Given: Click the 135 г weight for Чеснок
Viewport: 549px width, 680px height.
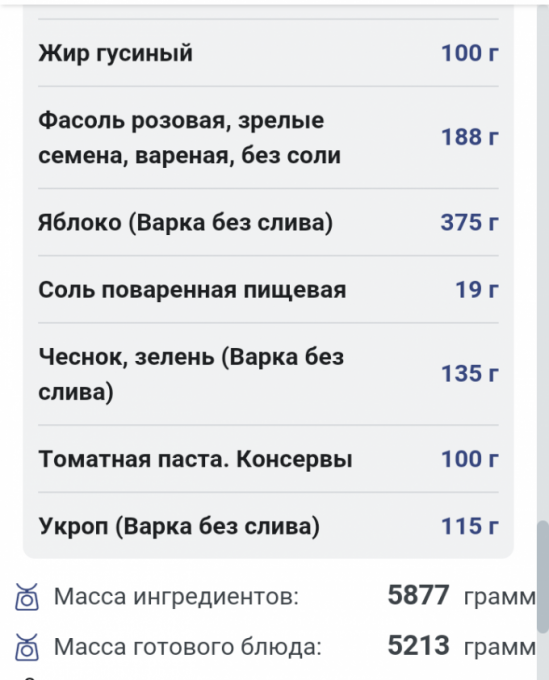Looking at the screenshot, I should coord(470,373).
